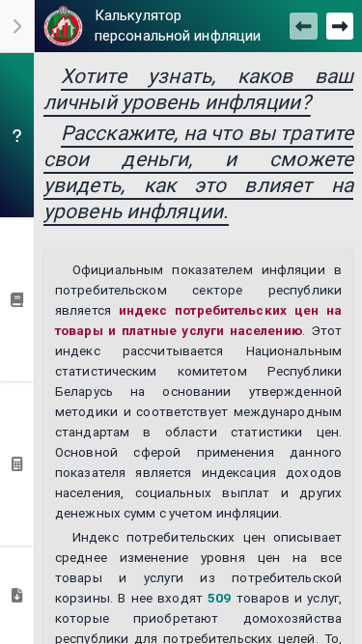The height and width of the screenshot is (644, 362).
Task: Open the question mark help section
Action: 16,135
